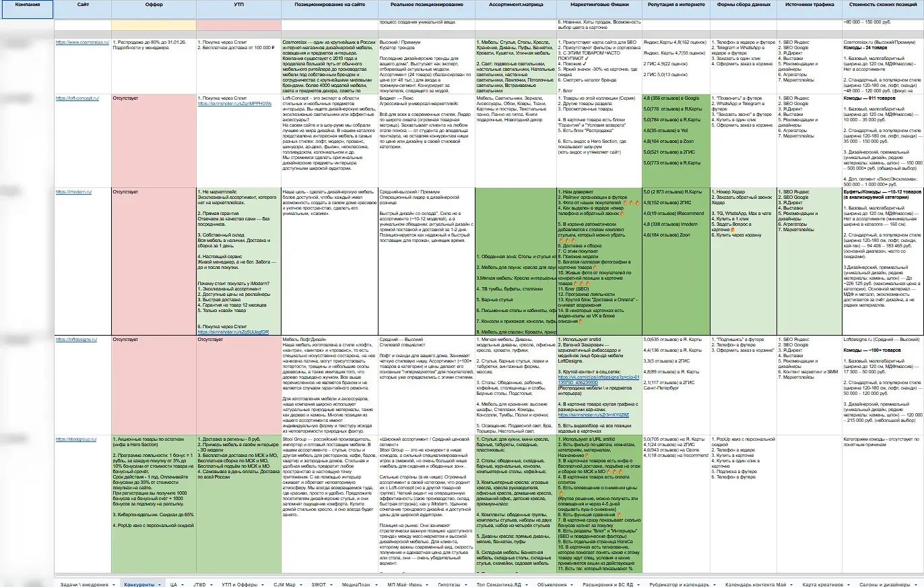Open the stoolgroup.ru site link
The height and width of the screenshot is (587, 924).
coord(75,439)
